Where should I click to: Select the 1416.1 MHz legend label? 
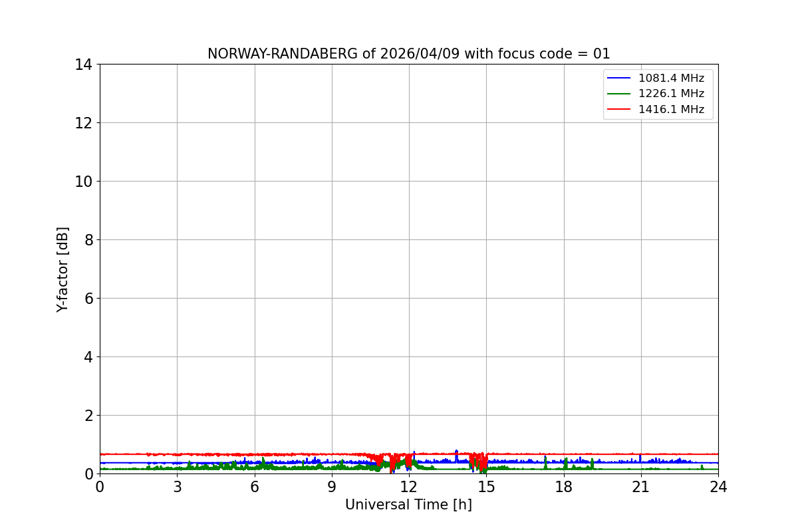671,109
